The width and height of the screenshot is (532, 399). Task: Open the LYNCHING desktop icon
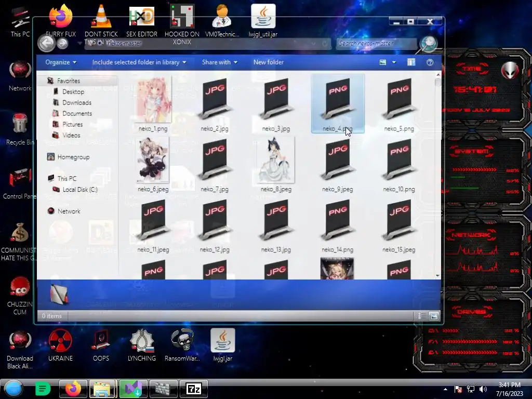tap(141, 345)
